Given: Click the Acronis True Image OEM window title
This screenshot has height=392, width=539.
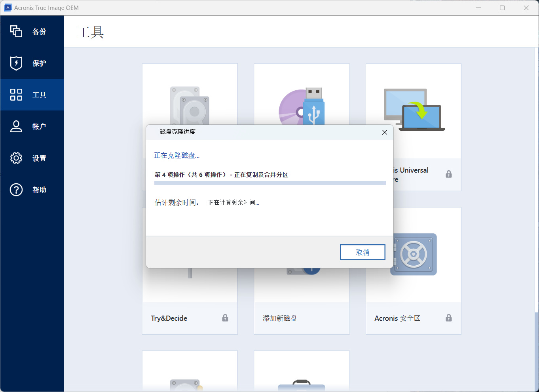Looking at the screenshot, I should pyautogui.click(x=46, y=8).
